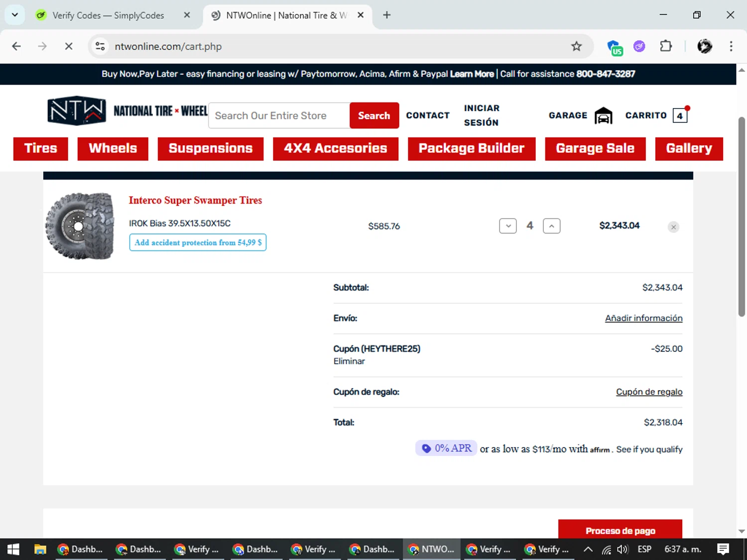Open the Extensions puzzle icon

pyautogui.click(x=666, y=46)
